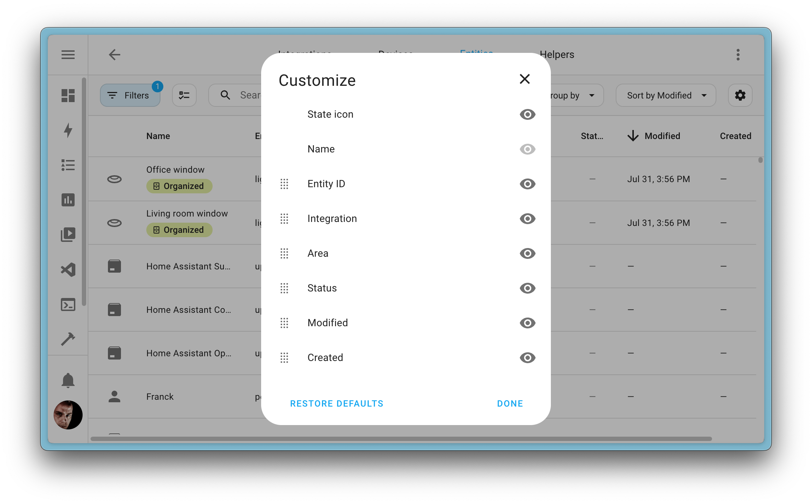
Task: Click the DONE button
Action: click(509, 404)
